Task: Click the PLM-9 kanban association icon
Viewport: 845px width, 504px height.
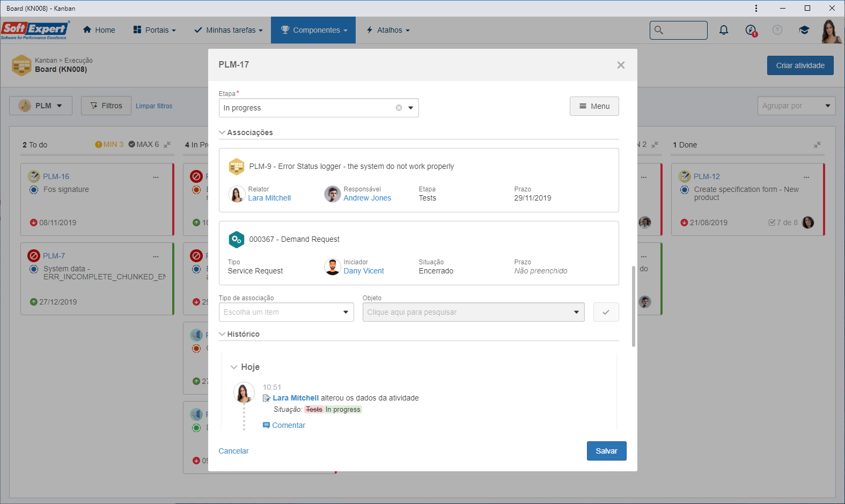Action: click(237, 167)
